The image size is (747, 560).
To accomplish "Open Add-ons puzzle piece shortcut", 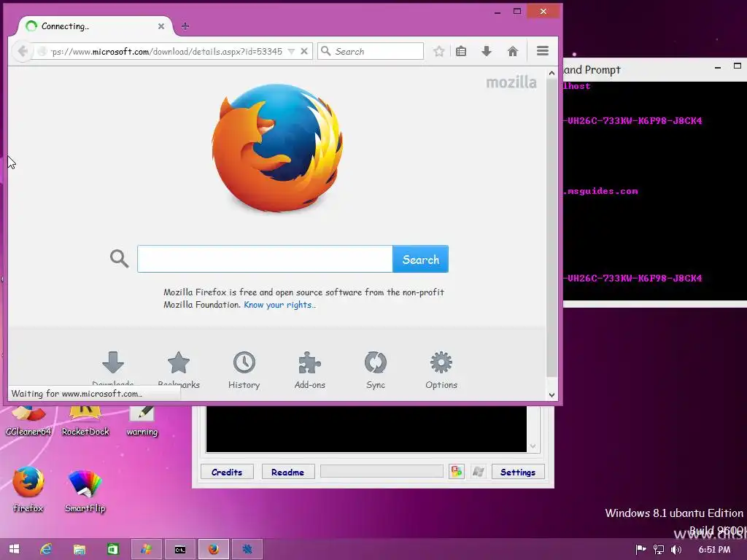I will click(x=309, y=370).
